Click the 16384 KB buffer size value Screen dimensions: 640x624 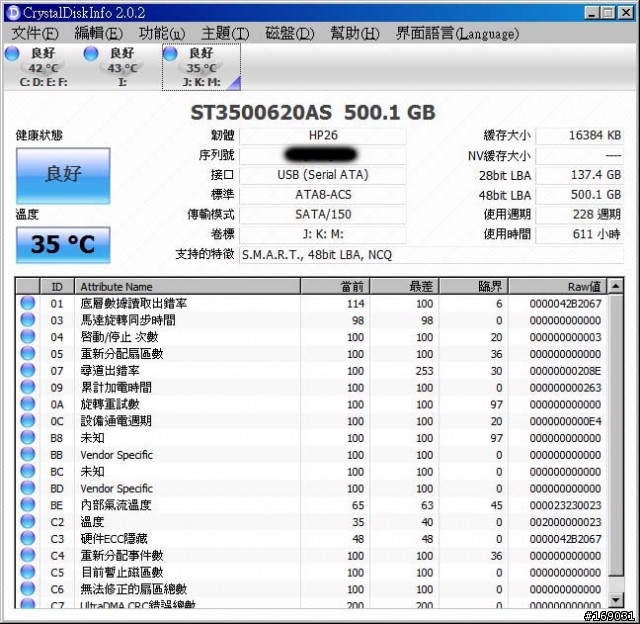coord(579,135)
